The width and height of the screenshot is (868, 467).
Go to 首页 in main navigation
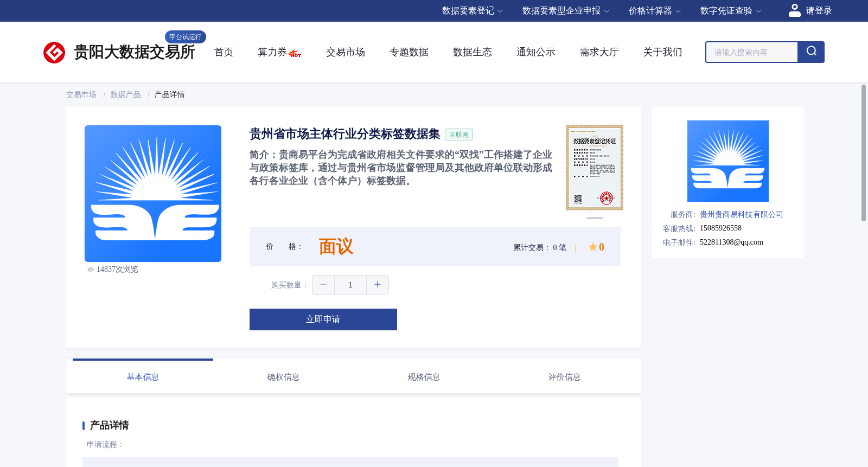point(224,52)
